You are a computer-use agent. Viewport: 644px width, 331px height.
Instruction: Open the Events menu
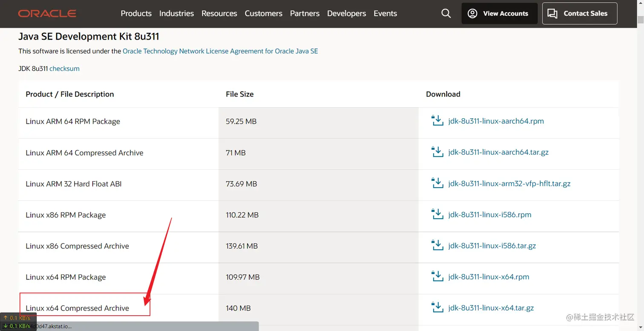pos(385,14)
